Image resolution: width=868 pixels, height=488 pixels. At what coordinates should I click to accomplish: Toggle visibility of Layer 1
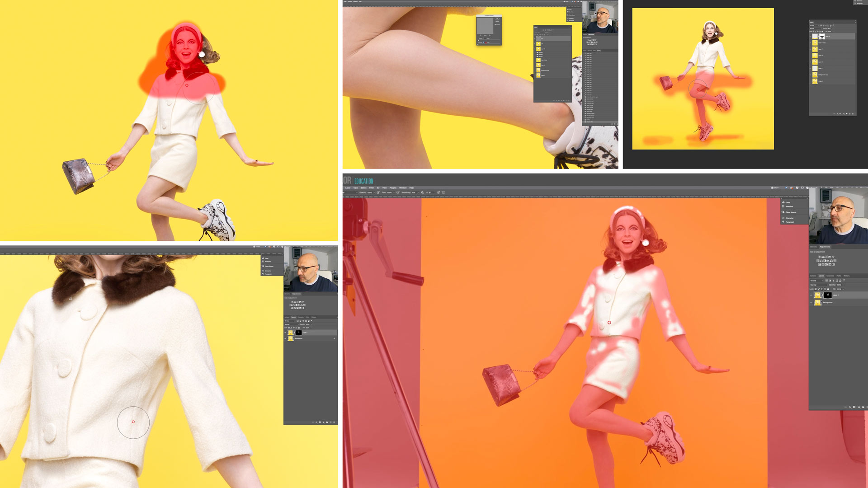click(811, 295)
